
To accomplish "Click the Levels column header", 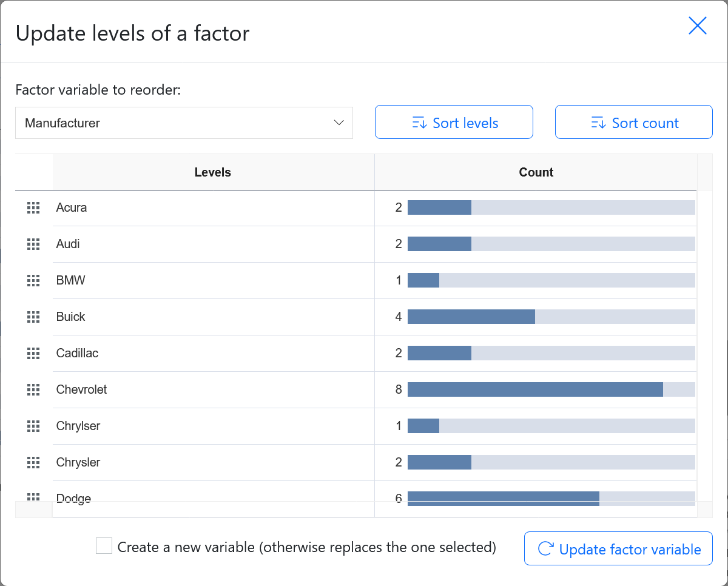I will pyautogui.click(x=213, y=172).
